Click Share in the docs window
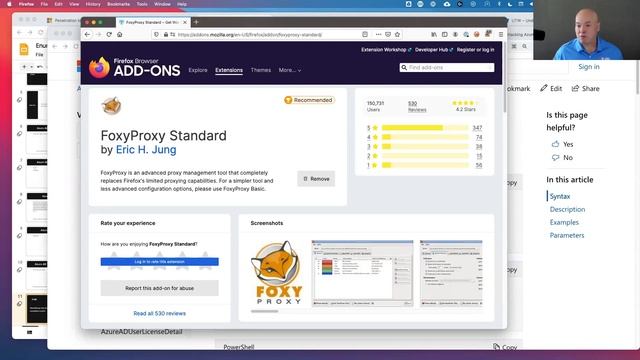640x360 pixels. (x=586, y=89)
